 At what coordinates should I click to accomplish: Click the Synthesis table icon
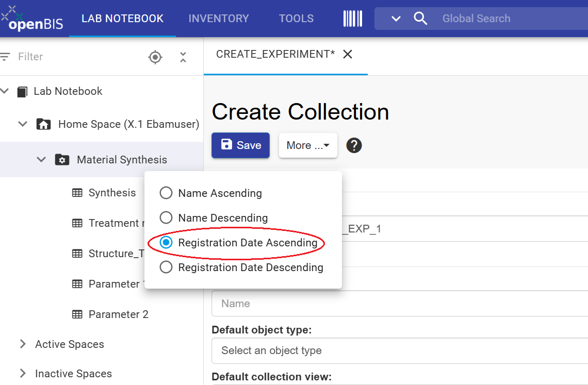(x=77, y=193)
